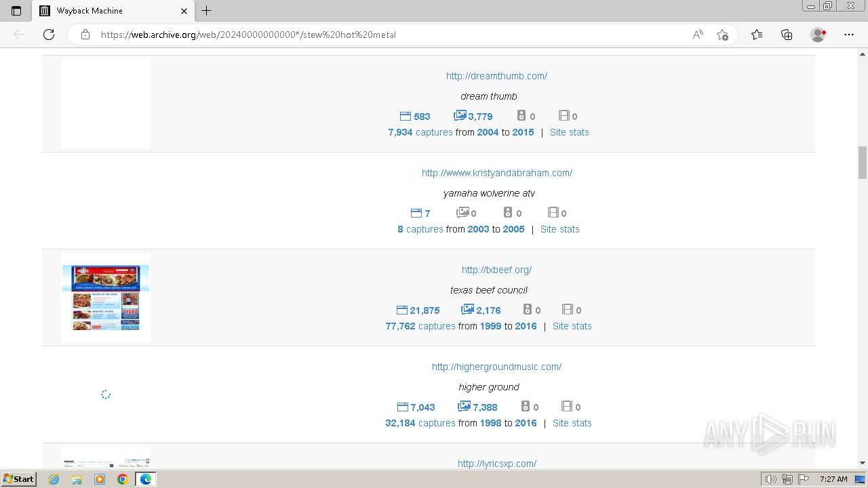Click the webpage count icon for kristyandabraham.com

[x=416, y=213]
